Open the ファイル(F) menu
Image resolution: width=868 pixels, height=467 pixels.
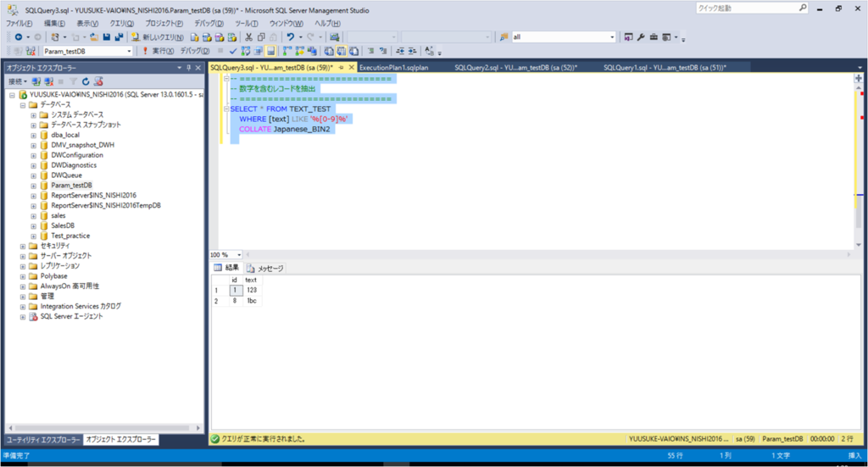[x=19, y=23]
